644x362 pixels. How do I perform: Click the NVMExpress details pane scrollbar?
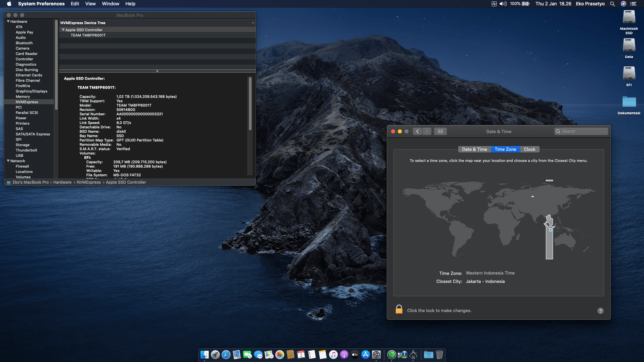[x=250, y=104]
